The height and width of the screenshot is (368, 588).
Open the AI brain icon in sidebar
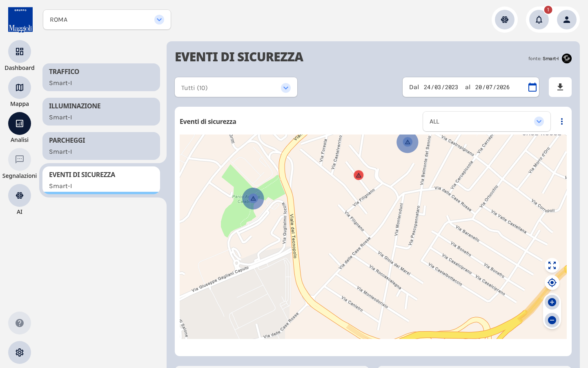click(x=20, y=195)
